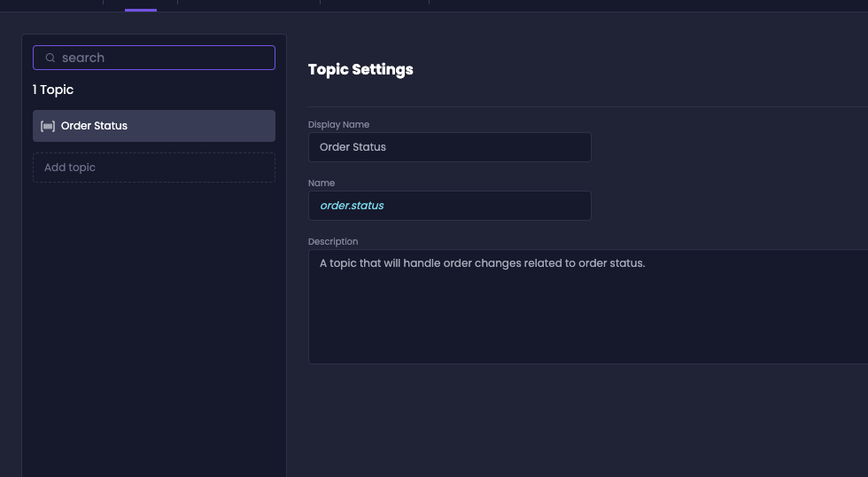Viewport: 868px width, 477px height.
Task: Click the divider line under Topic Settings
Action: click(x=588, y=106)
